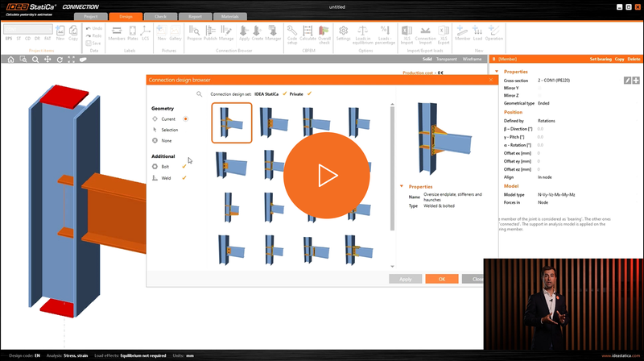This screenshot has width=644, height=361.
Task: Toggle Loads in equilibrium
Action: pos(363,35)
